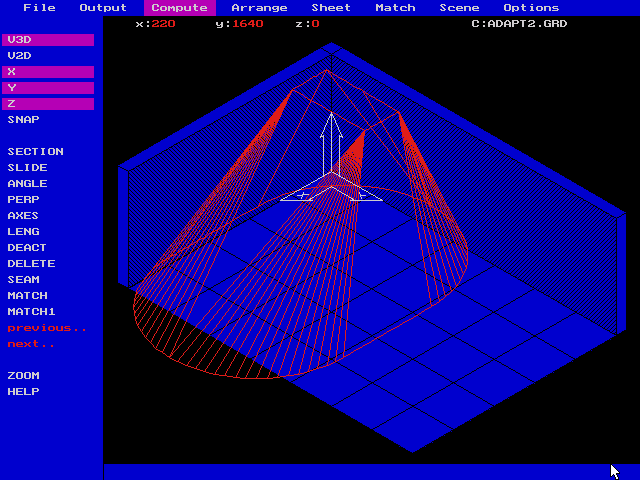Open the highlighted Compute menu
Image resolution: width=640 pixels, height=480 pixels.
tap(180, 8)
